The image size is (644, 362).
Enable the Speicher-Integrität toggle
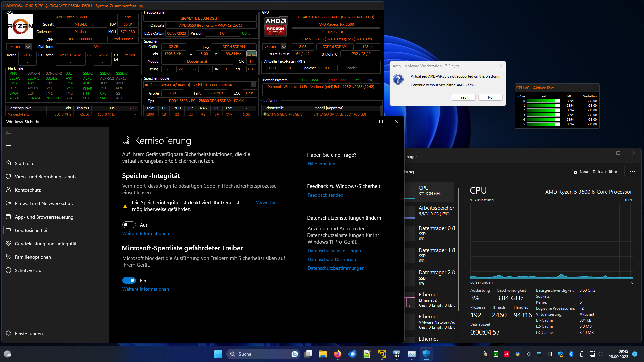click(129, 225)
